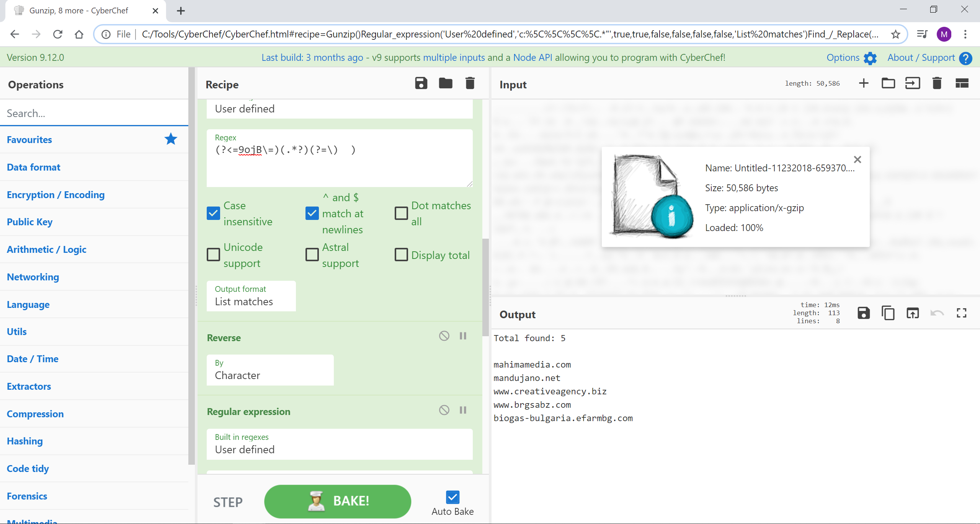
Task: Click the Clear recipe trash icon
Action: (469, 83)
